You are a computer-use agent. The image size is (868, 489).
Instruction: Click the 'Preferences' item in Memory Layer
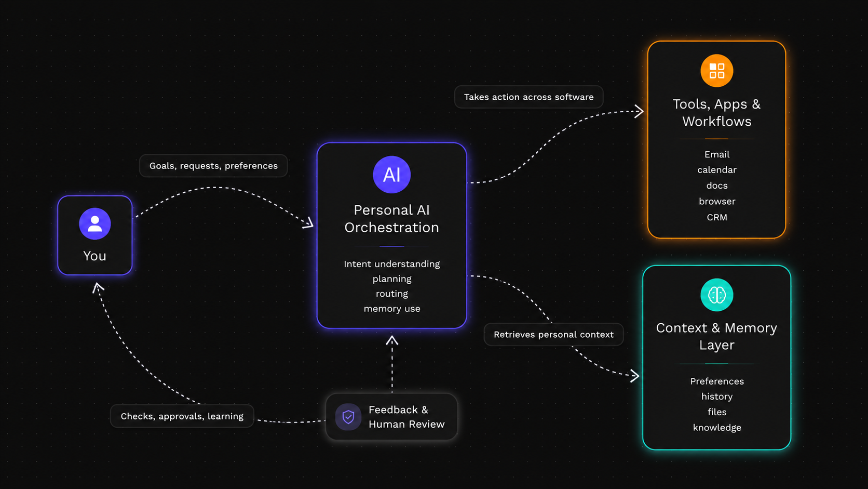click(x=717, y=381)
